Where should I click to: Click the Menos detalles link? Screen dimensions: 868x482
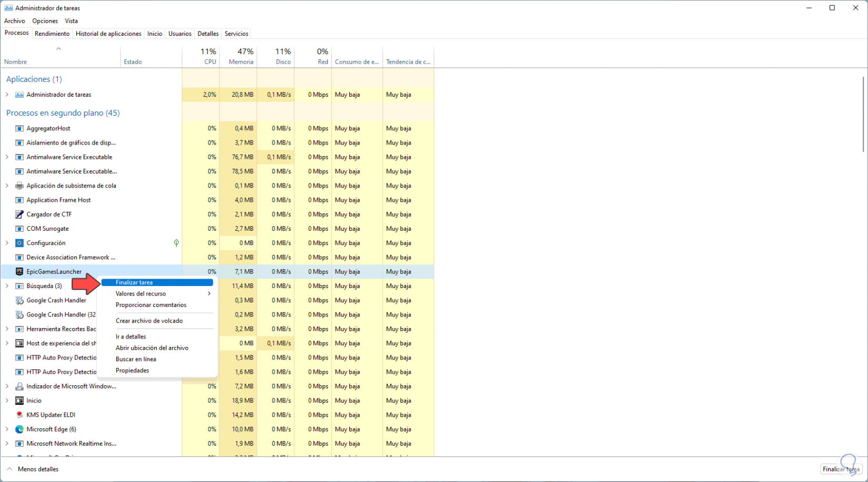[x=38, y=469]
